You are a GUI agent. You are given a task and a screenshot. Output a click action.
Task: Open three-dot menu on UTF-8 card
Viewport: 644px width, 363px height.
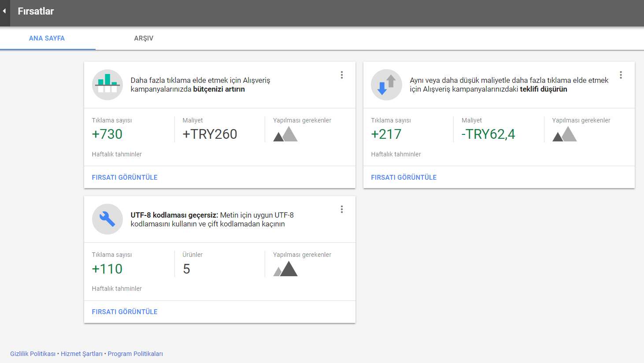(341, 209)
